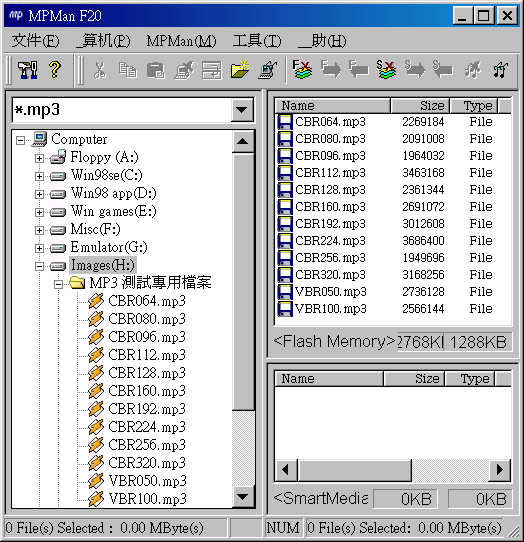Screen dimensions: 524x542
Task: Click SmartMedia list Type column header
Action: coord(470,379)
